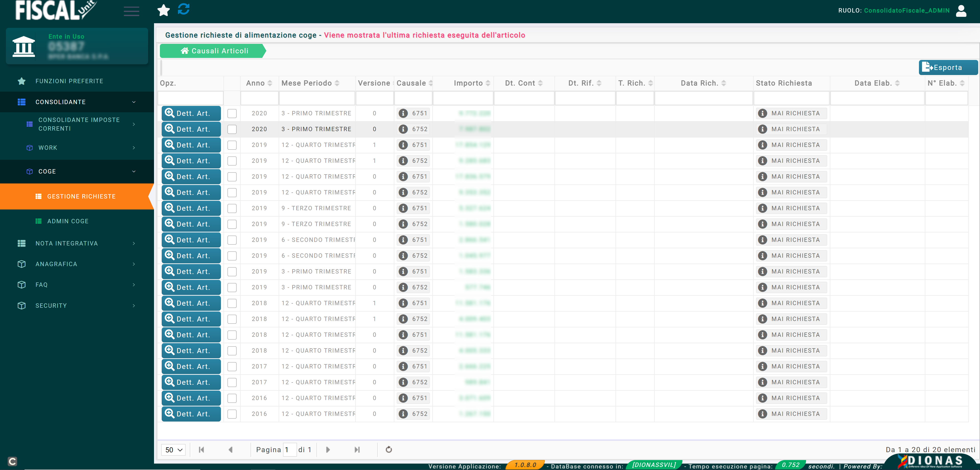Expand the FAQ menu
The height and width of the screenshot is (470, 980).
pos(134,285)
